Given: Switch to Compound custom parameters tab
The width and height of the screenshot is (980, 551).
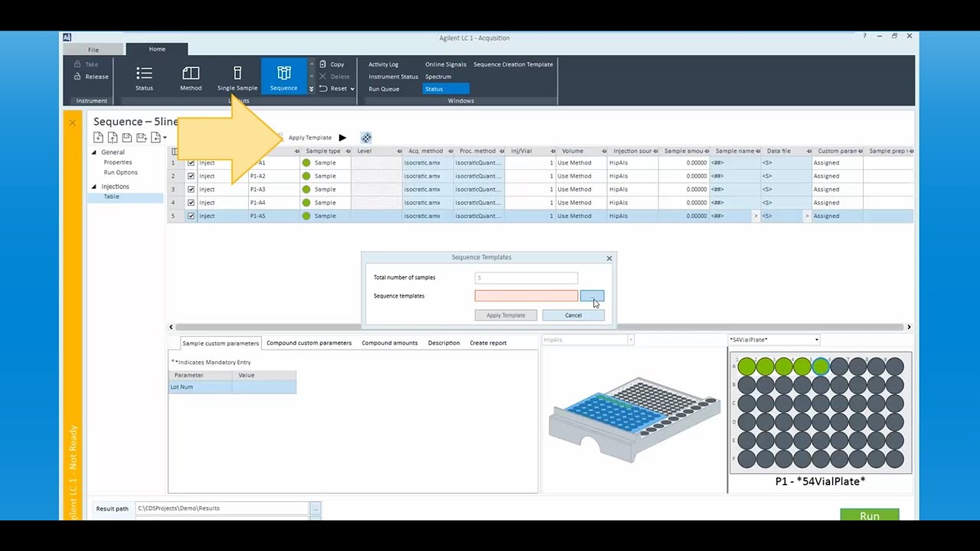Looking at the screenshot, I should pos(309,343).
